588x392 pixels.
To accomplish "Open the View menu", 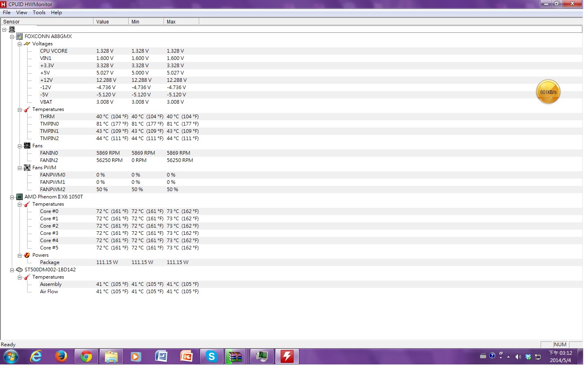I will click(x=21, y=13).
